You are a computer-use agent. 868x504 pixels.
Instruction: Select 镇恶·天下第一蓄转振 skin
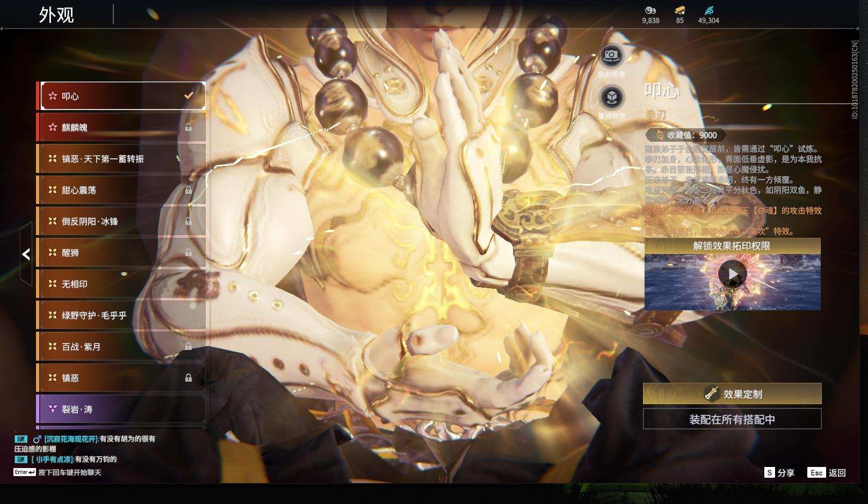[x=121, y=158]
